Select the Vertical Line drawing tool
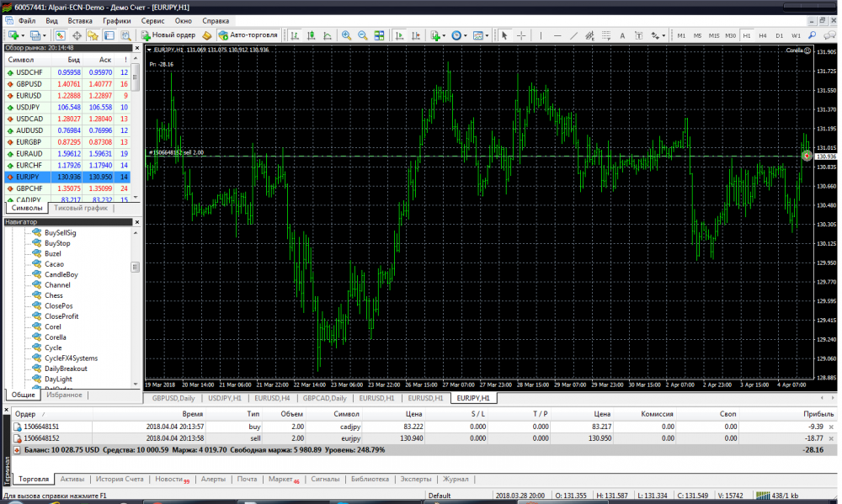Screen dimensions: 842x504 click(541, 35)
